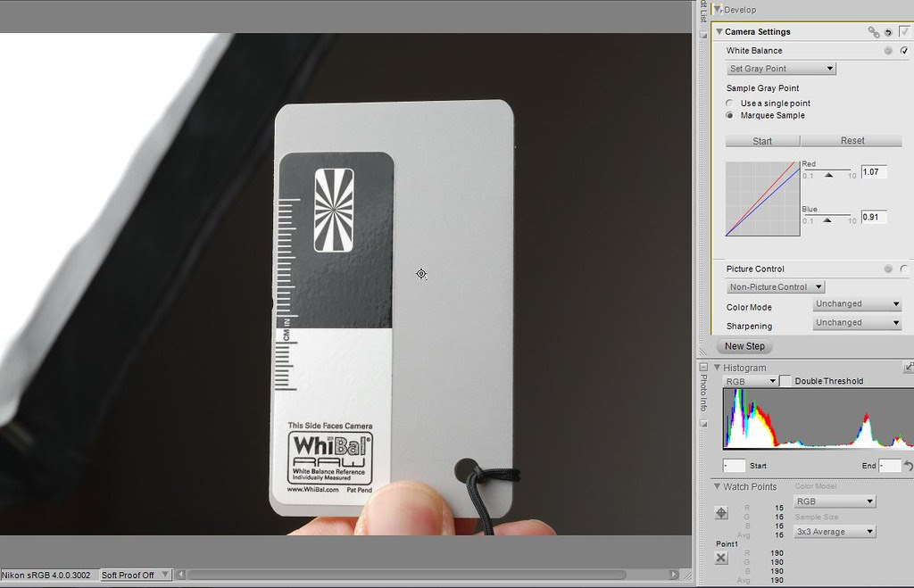Click the horizontal scrollbar right arrow
Image resolution: width=914 pixels, height=588 pixels.
[674, 575]
